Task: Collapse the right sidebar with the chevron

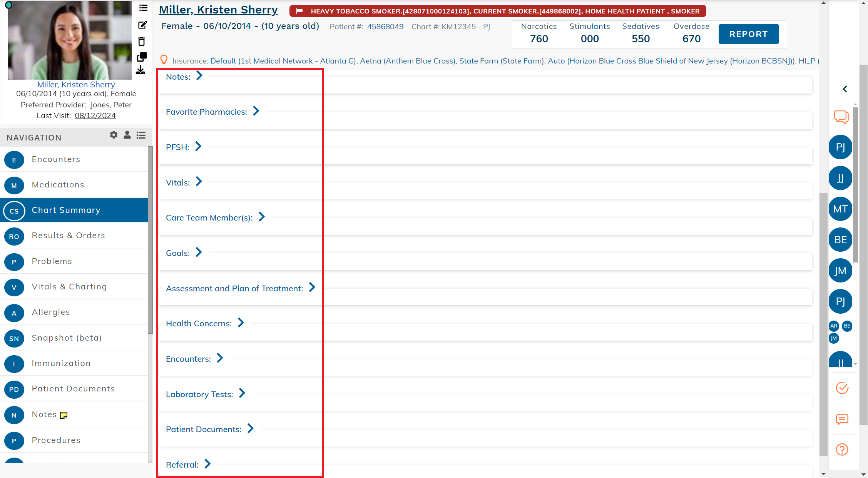Action: click(845, 89)
